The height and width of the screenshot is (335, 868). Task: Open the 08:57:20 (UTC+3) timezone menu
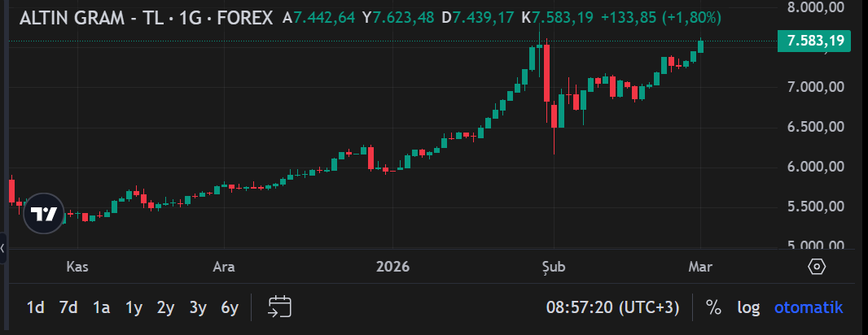[x=612, y=307]
